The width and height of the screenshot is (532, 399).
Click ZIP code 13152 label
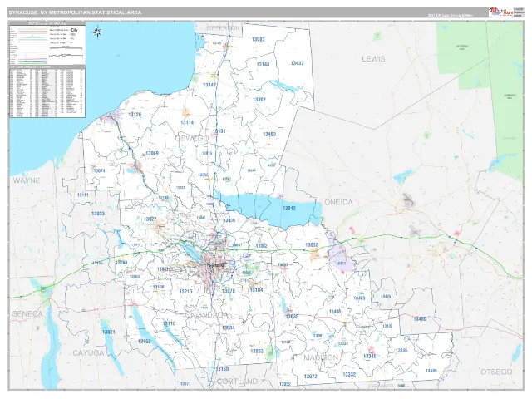tap(145, 342)
